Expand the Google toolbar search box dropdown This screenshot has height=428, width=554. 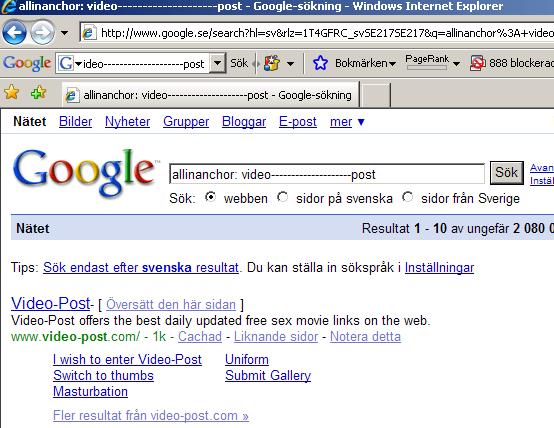pyautogui.click(x=217, y=63)
